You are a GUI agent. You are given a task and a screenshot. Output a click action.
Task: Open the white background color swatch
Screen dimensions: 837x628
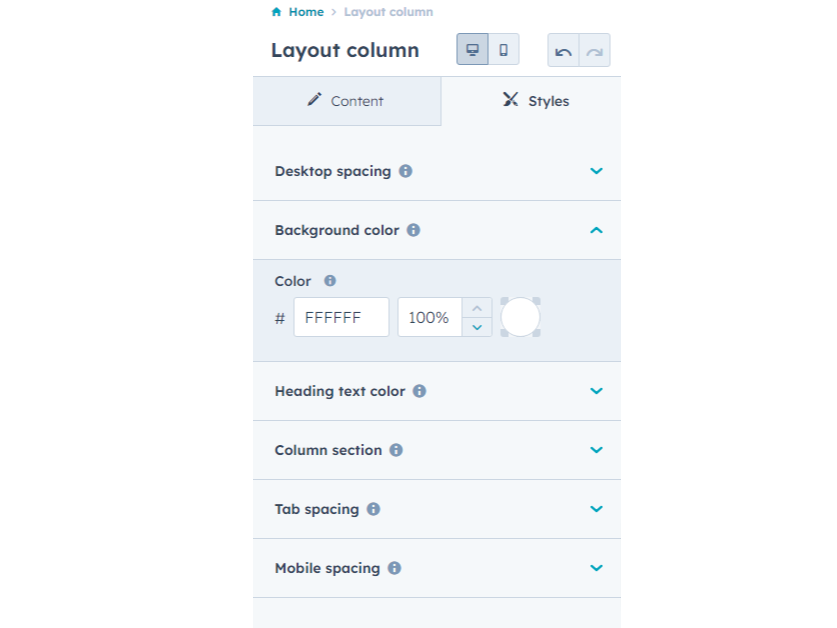click(x=520, y=317)
